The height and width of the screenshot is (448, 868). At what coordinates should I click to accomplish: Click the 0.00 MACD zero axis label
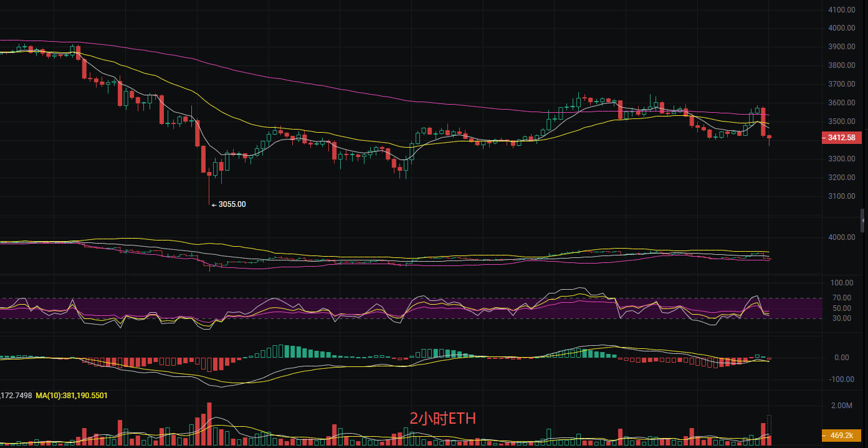click(841, 358)
